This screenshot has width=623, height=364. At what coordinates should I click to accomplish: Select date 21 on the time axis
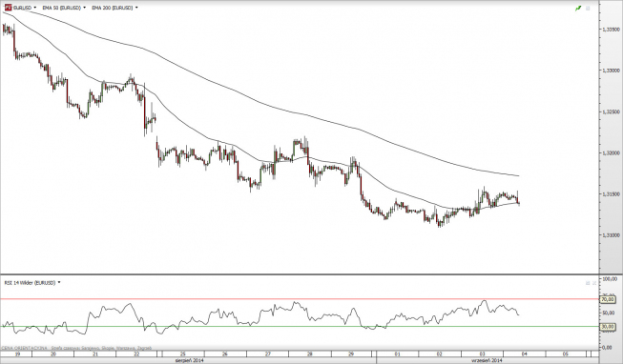(95, 354)
